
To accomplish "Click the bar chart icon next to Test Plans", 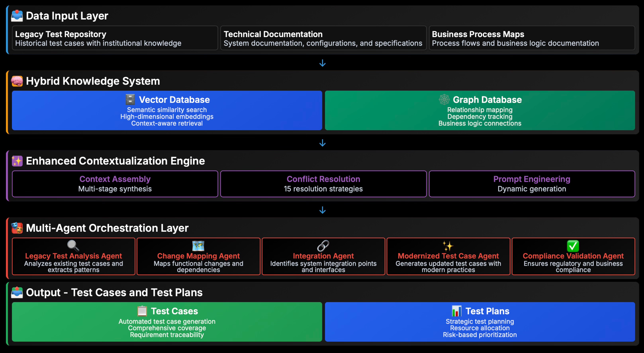I will point(456,311).
